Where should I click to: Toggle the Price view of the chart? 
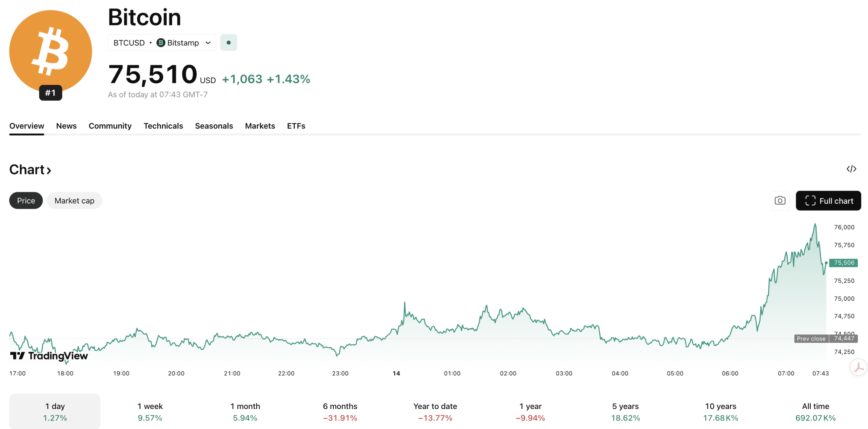[x=26, y=200]
